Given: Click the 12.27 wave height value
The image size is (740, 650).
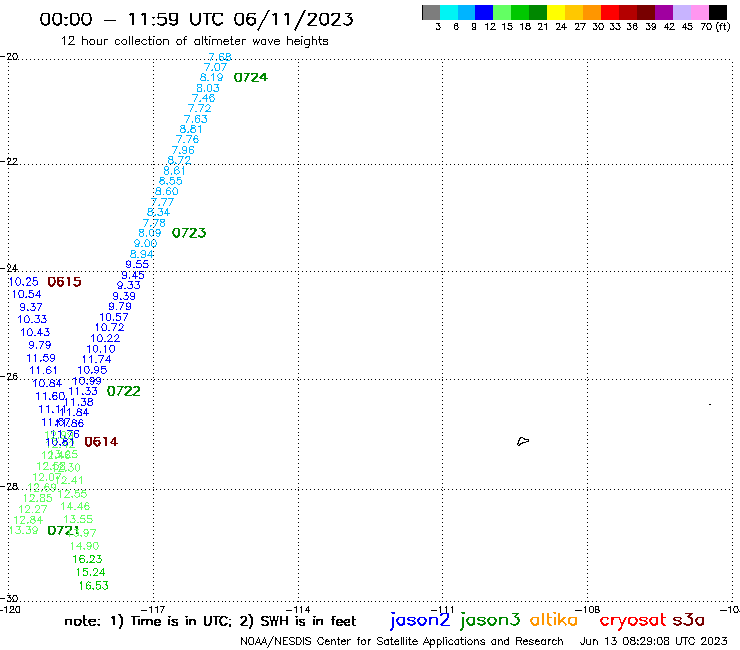Looking at the screenshot, I should 33,509.
